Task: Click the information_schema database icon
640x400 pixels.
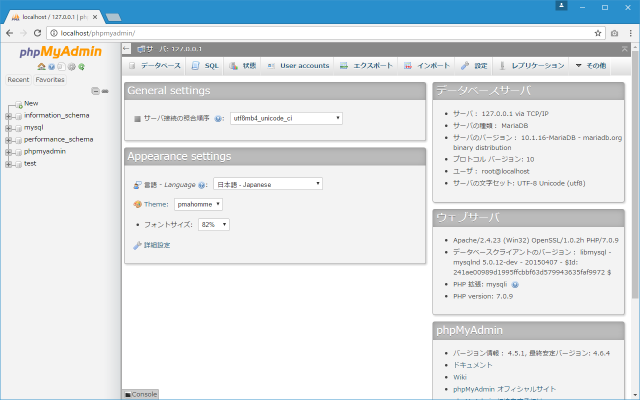Action: (18, 116)
